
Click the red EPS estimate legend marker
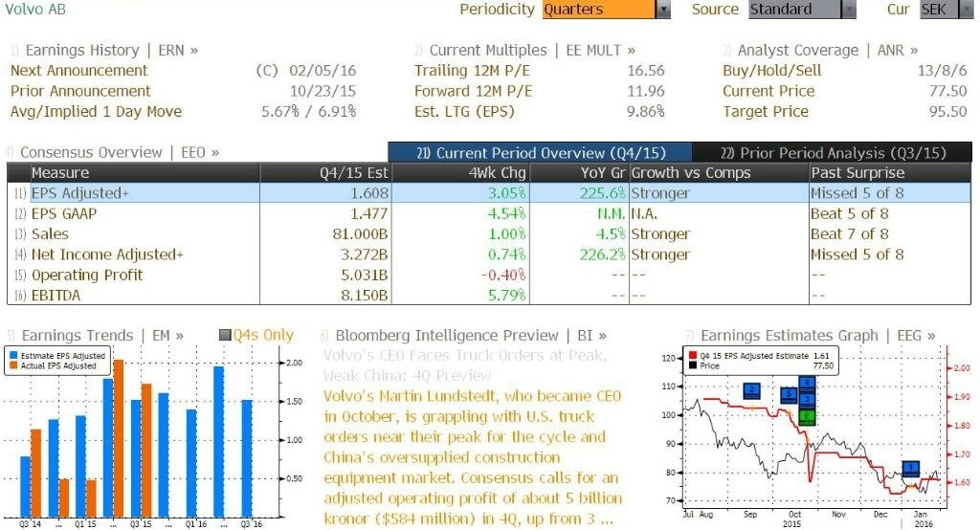[692, 356]
